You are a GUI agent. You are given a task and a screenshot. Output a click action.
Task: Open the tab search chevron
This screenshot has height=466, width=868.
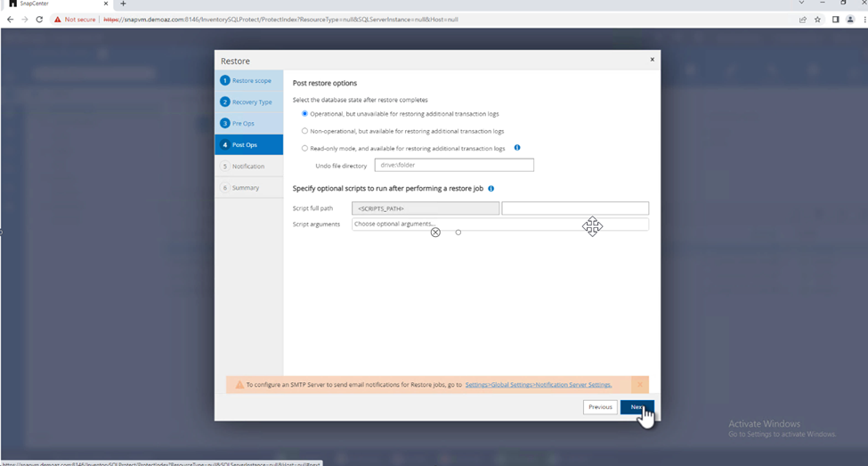pyautogui.click(x=801, y=3)
